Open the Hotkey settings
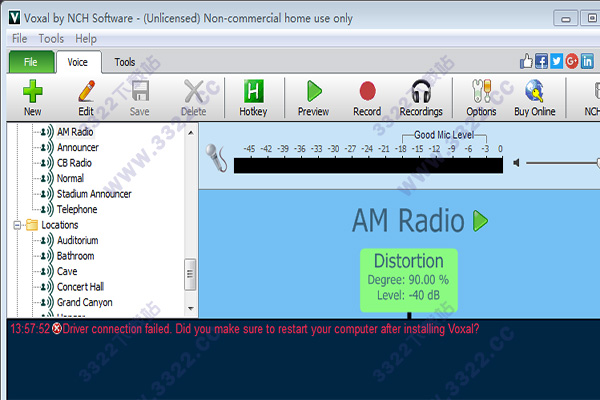 253,98
